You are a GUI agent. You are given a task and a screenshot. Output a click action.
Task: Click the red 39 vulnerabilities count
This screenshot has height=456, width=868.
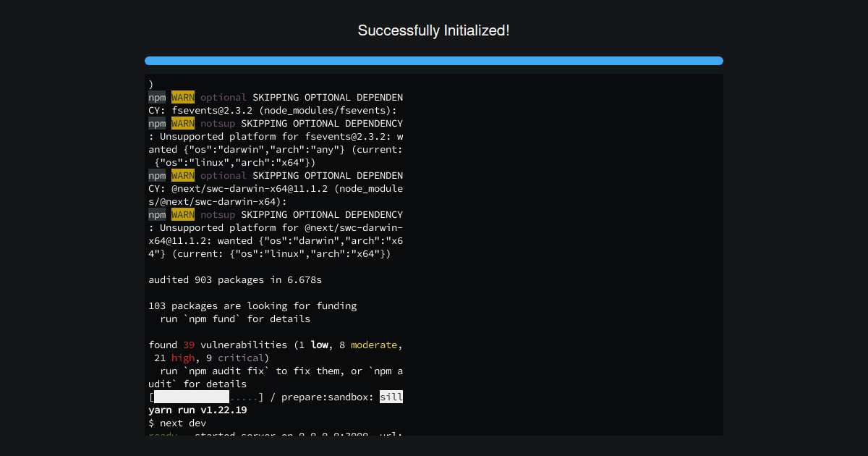[x=188, y=345]
